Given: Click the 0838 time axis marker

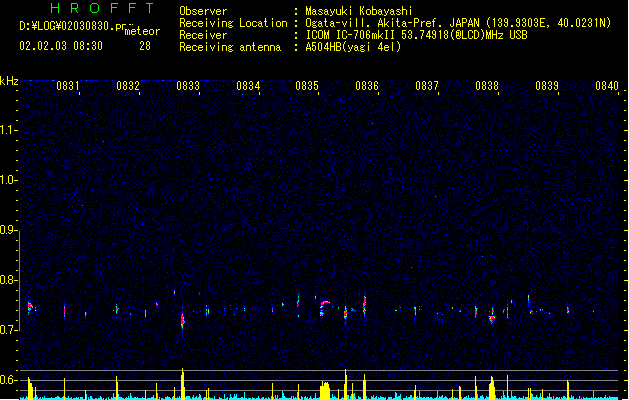Looking at the screenshot, I should click(487, 86).
